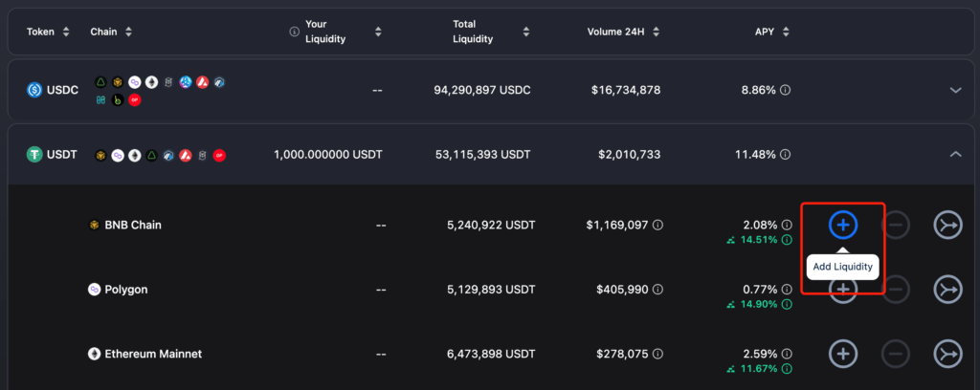Collapse the USDT token row
The height and width of the screenshot is (390, 980).
pyautogui.click(x=954, y=154)
